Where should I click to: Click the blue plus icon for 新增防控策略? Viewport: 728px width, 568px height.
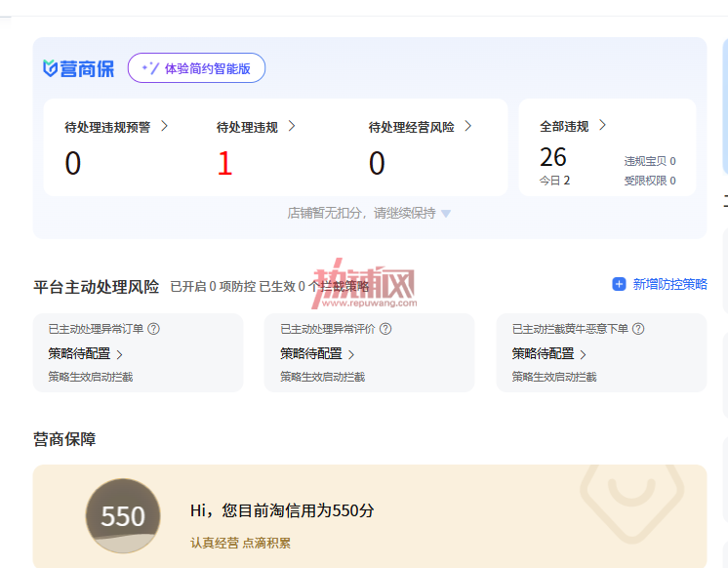click(619, 284)
